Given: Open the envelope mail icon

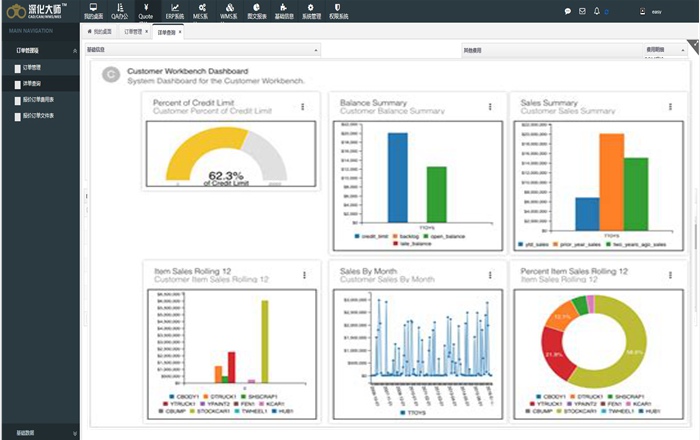Looking at the screenshot, I should pyautogui.click(x=582, y=11).
